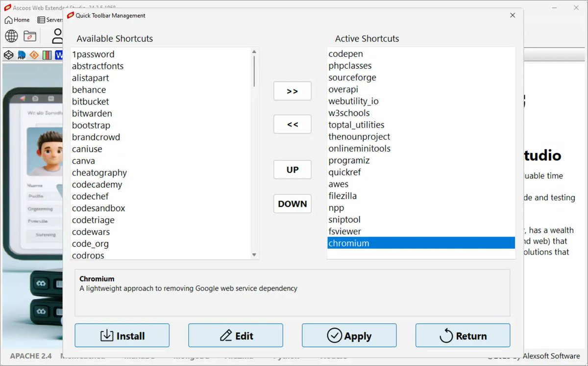Move chromium down using DOWN button

point(292,204)
